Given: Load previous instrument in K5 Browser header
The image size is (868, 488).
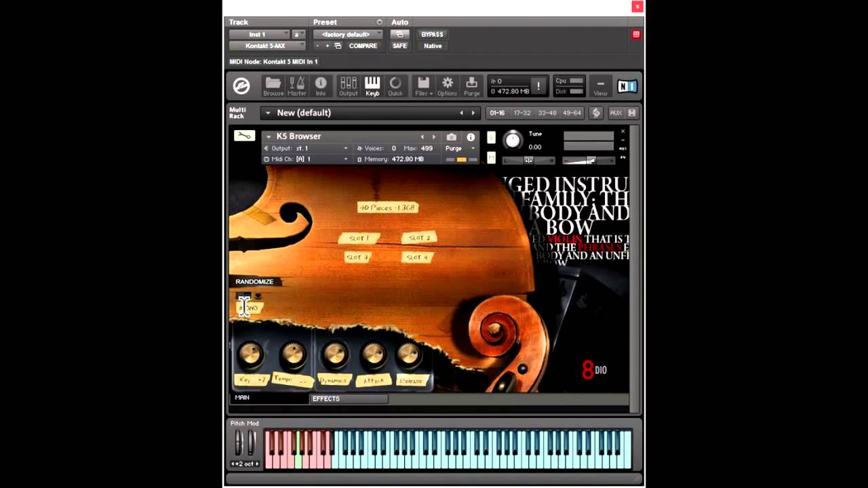Looking at the screenshot, I should (x=422, y=137).
